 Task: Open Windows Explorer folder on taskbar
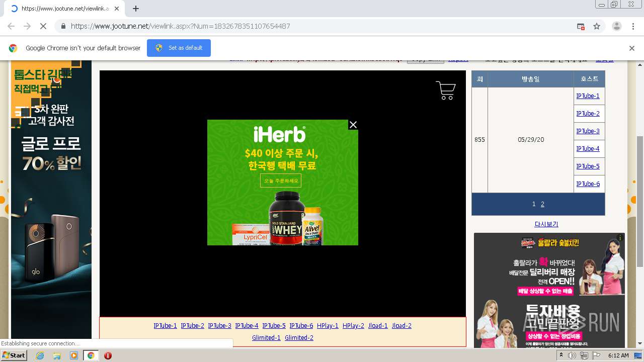point(57,355)
